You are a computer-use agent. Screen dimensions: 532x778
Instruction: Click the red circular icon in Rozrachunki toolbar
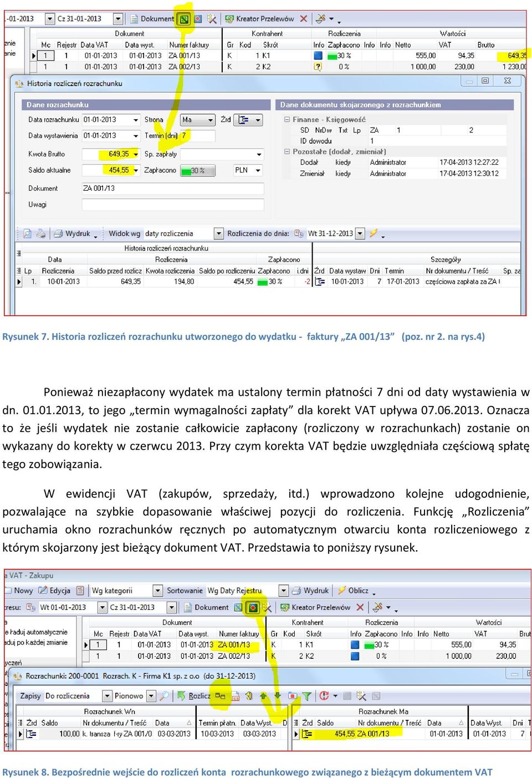pyautogui.click(x=324, y=696)
